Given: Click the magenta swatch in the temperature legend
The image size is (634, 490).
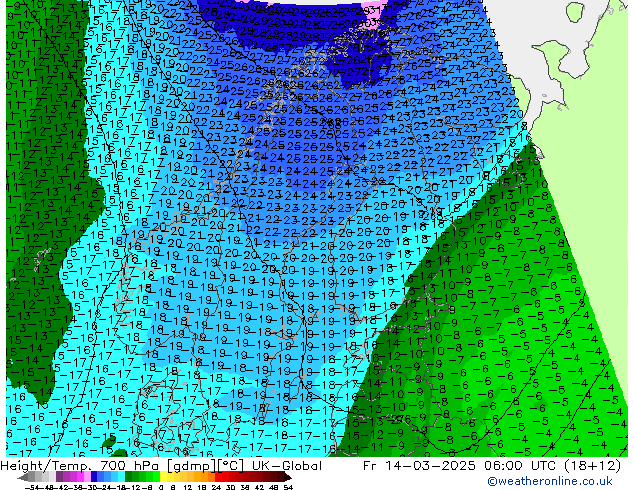Looking at the screenshot, I should point(80,477).
